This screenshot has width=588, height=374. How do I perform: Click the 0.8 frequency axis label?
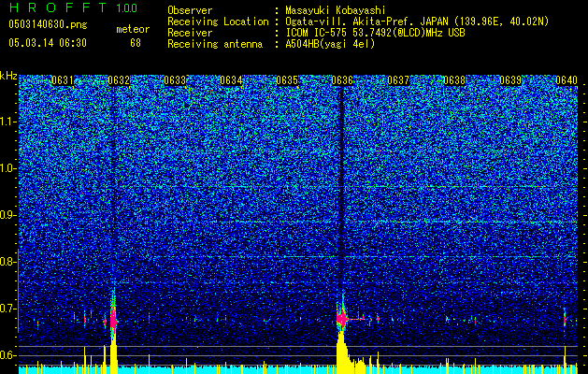pos(7,262)
